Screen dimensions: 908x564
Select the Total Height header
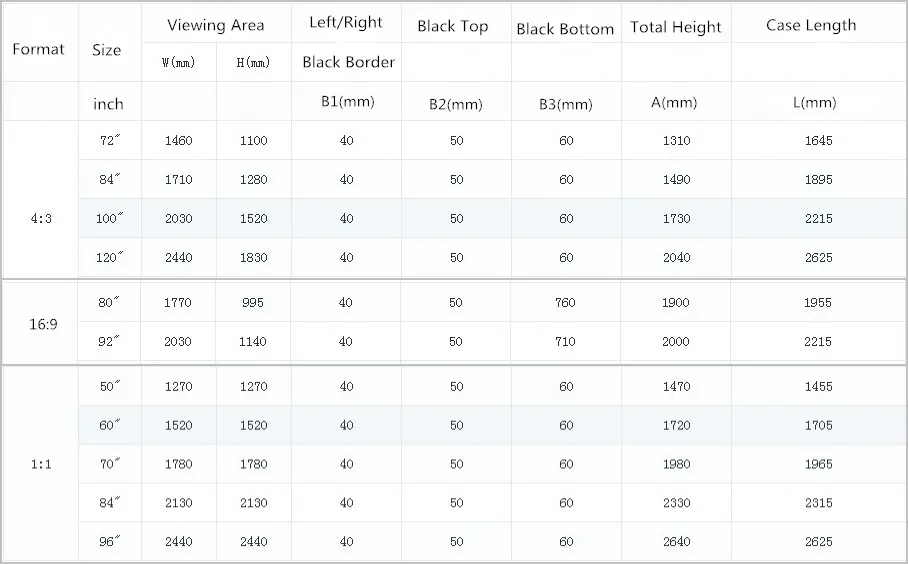click(x=676, y=27)
